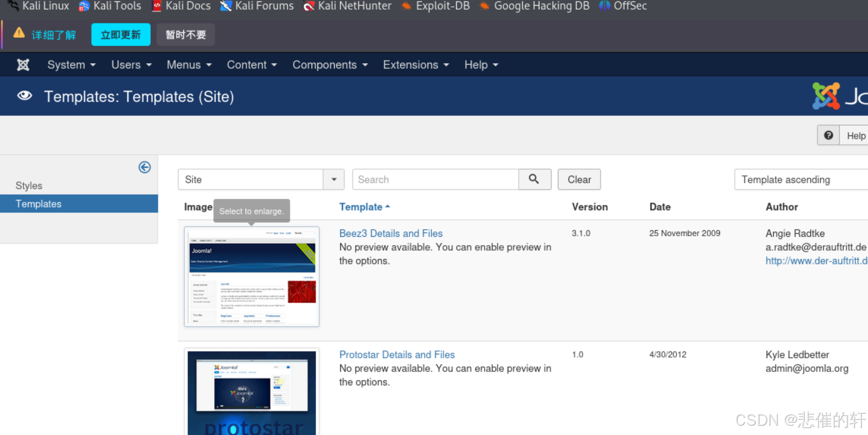Click the Site text in location selector
The width and height of the screenshot is (868, 435).
point(193,179)
